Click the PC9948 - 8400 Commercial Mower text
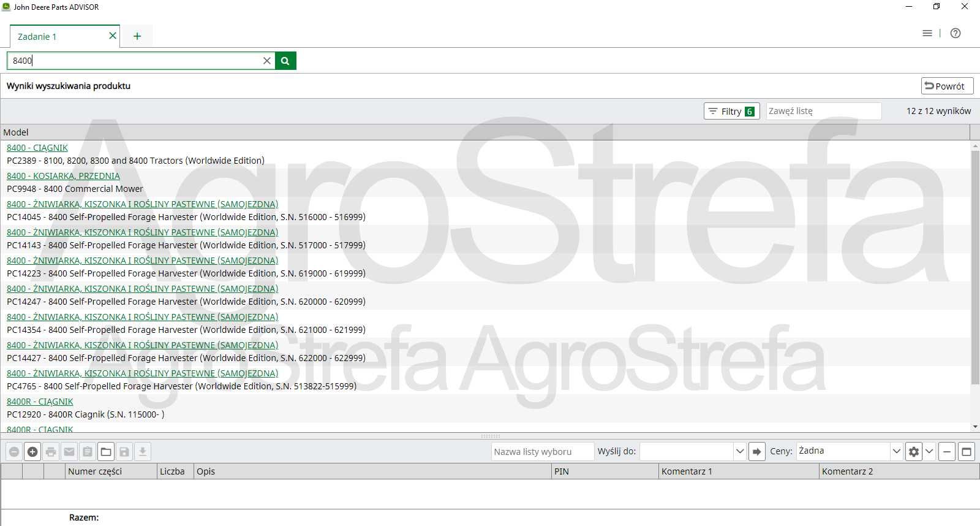Screen dimensions: 980x526 point(75,189)
